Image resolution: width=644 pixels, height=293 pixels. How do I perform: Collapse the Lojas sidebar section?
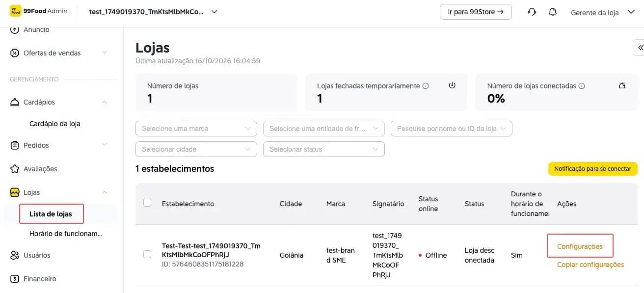(x=104, y=192)
